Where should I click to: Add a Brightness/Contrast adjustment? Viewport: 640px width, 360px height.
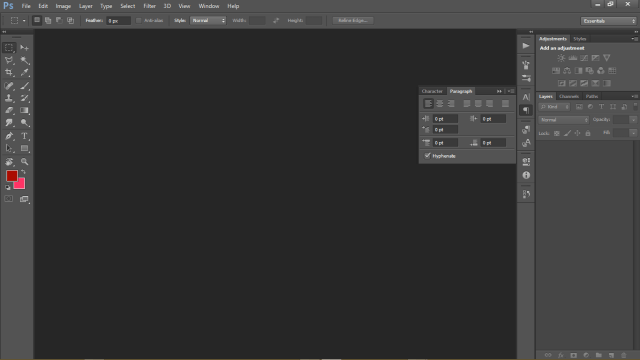pos(562,58)
